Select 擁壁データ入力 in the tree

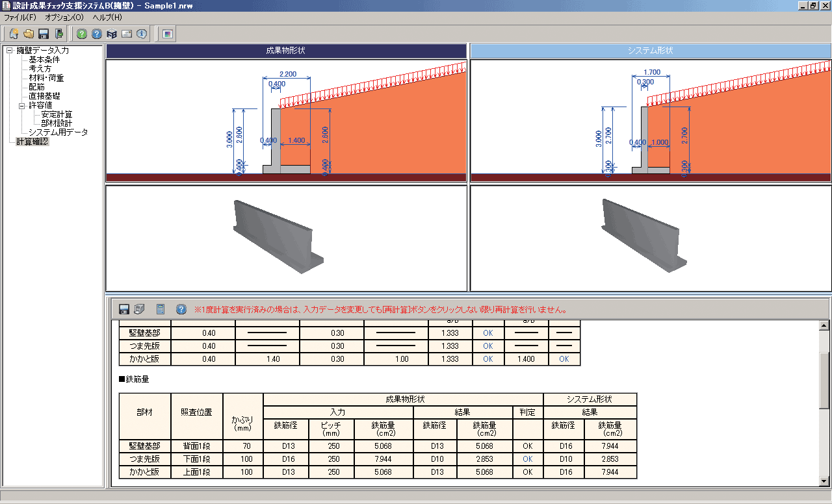pos(42,50)
